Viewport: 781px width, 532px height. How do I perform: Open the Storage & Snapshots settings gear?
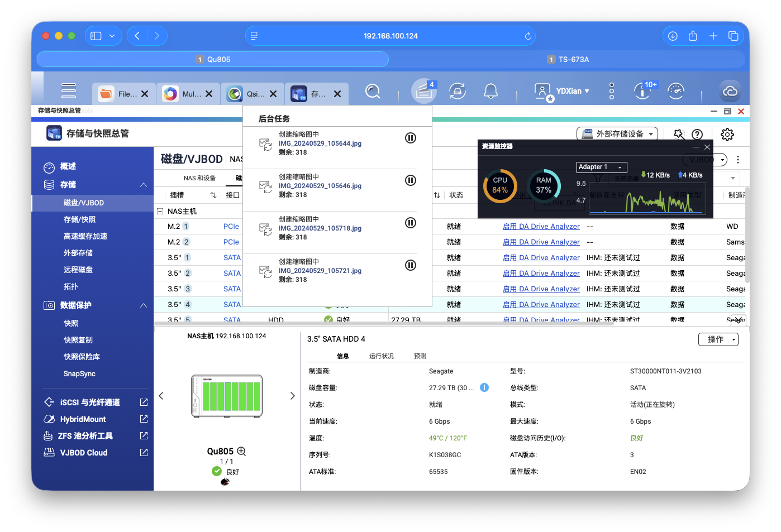point(726,134)
